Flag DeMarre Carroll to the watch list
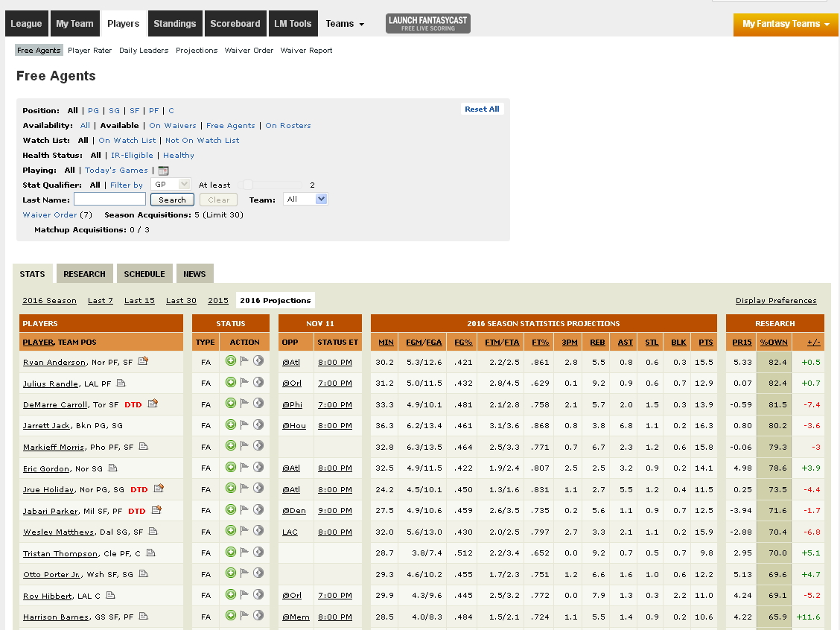Image resolution: width=840 pixels, height=630 pixels. pos(244,404)
